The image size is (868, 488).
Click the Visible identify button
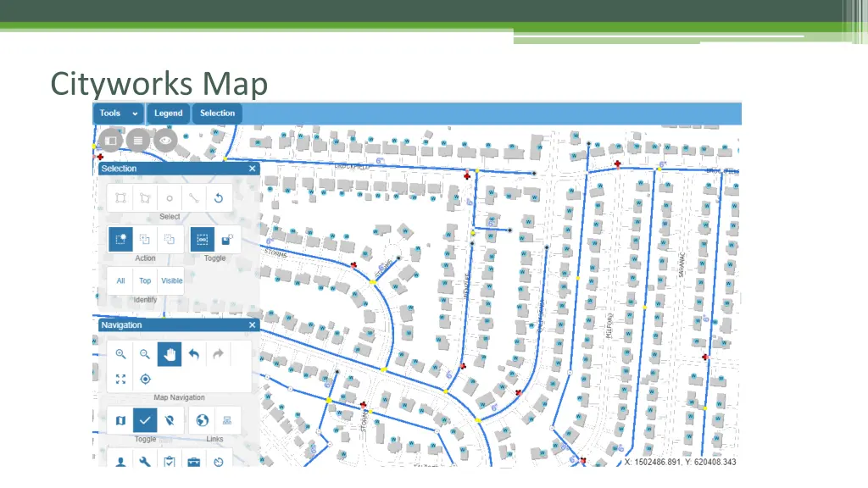[x=171, y=280]
